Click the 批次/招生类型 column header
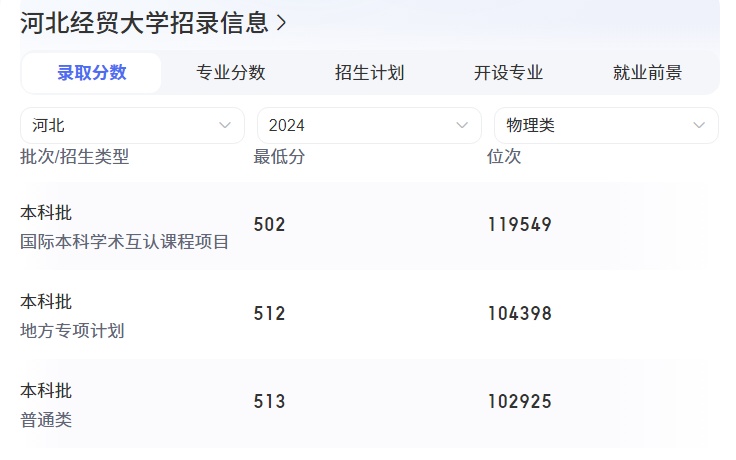 click(x=75, y=157)
